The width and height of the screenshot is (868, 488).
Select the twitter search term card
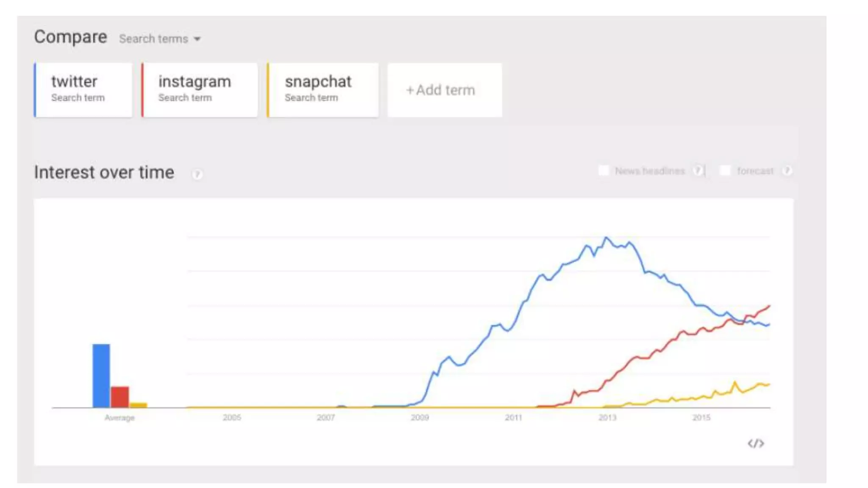pyautogui.click(x=83, y=90)
